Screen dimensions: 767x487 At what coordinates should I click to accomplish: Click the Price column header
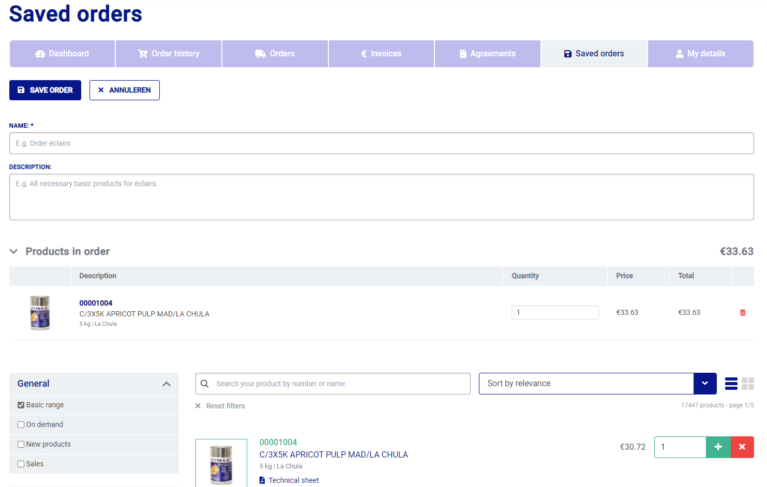(625, 276)
